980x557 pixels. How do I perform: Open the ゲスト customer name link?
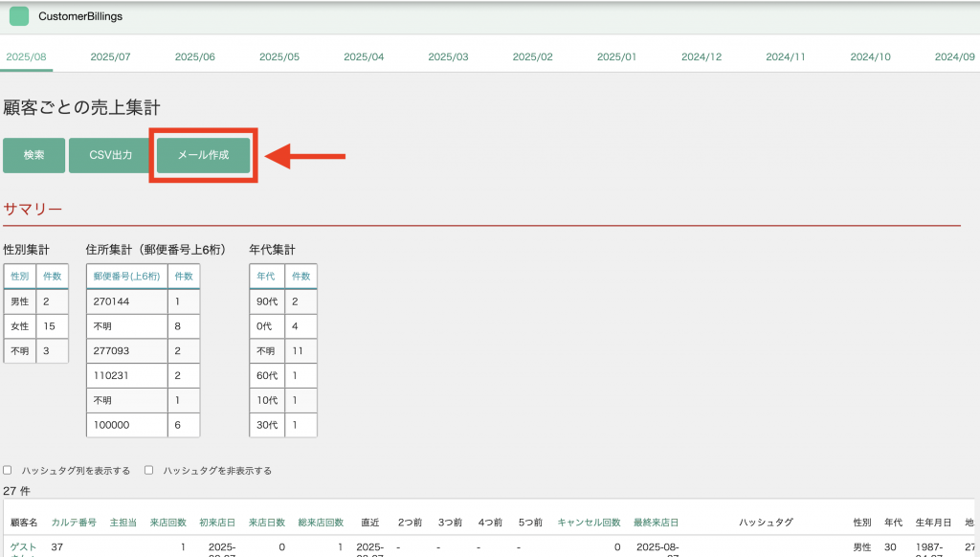pyautogui.click(x=23, y=546)
